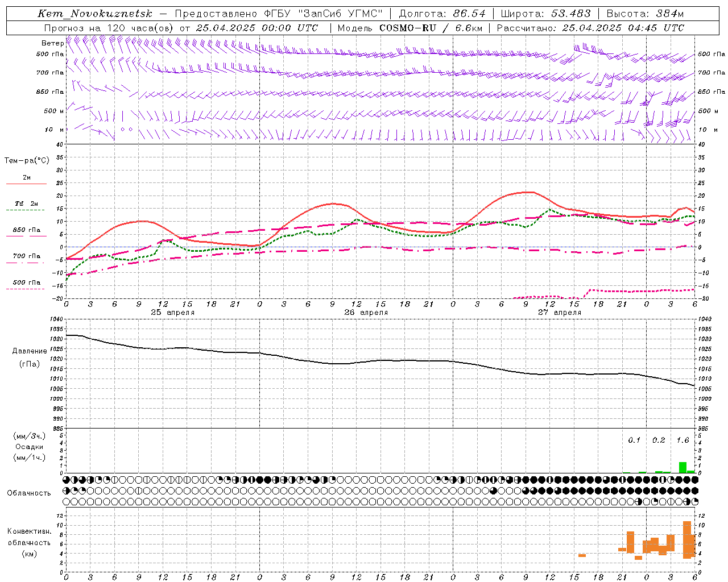The height and width of the screenshot is (582, 728).
Task: Click the 'Давление' pressure label
Action: coord(30,351)
